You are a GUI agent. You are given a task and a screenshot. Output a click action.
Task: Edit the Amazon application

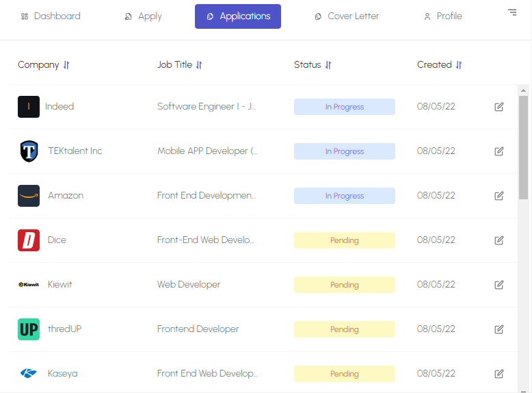(x=498, y=196)
